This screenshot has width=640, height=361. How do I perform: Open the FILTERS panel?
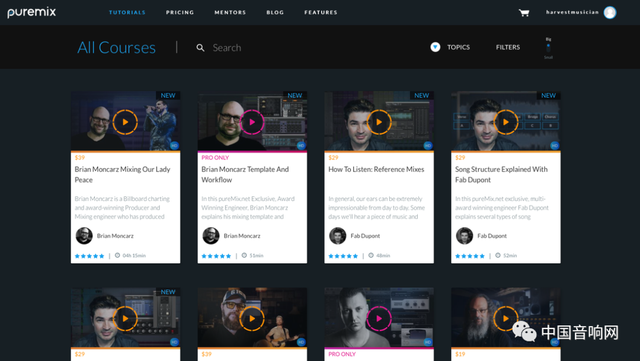click(508, 47)
